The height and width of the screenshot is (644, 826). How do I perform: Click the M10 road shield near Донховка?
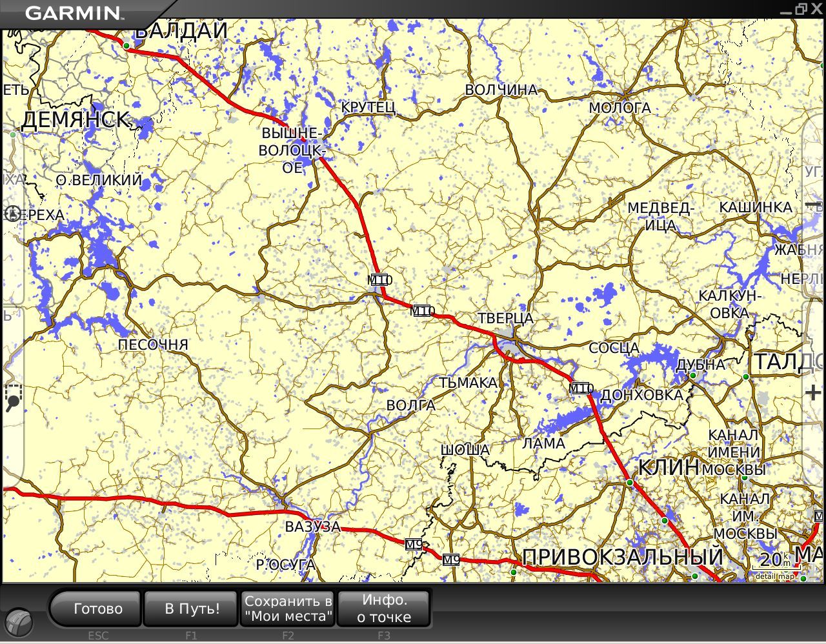[581, 388]
